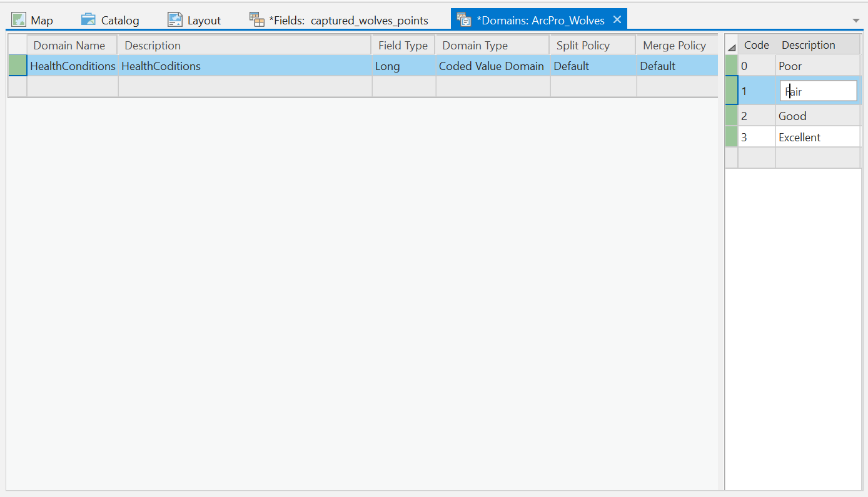
Task: Select the row marker for code 0
Action: 731,66
